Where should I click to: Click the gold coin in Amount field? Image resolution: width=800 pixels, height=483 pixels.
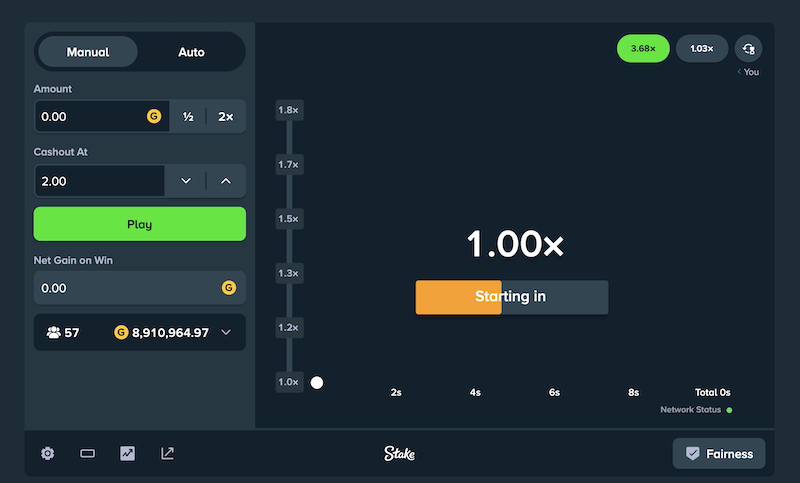pyautogui.click(x=154, y=116)
